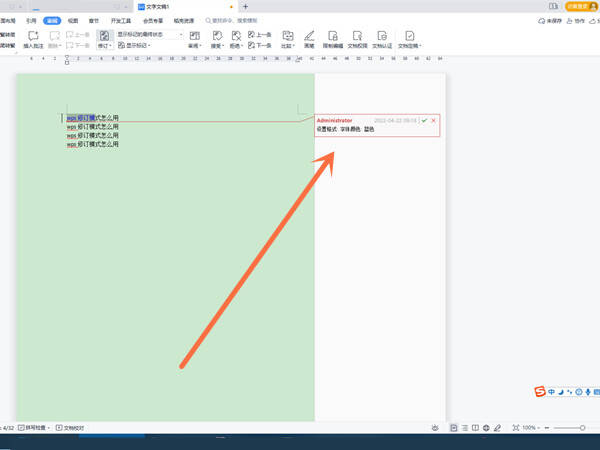Click the Document Permission (文档权限) icon
This screenshot has height=450, width=600.
coord(357,36)
